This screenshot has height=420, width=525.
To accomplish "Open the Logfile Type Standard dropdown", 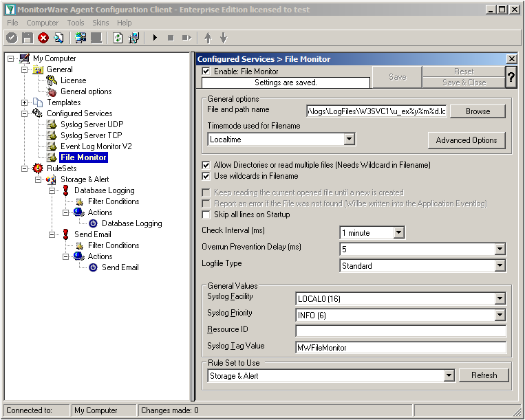I will pos(500,266).
